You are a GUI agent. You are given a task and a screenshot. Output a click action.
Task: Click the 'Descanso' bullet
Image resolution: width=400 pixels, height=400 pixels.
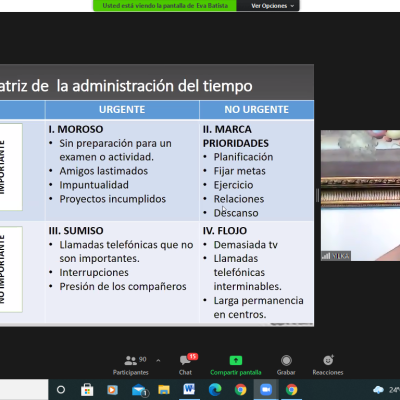236,213
